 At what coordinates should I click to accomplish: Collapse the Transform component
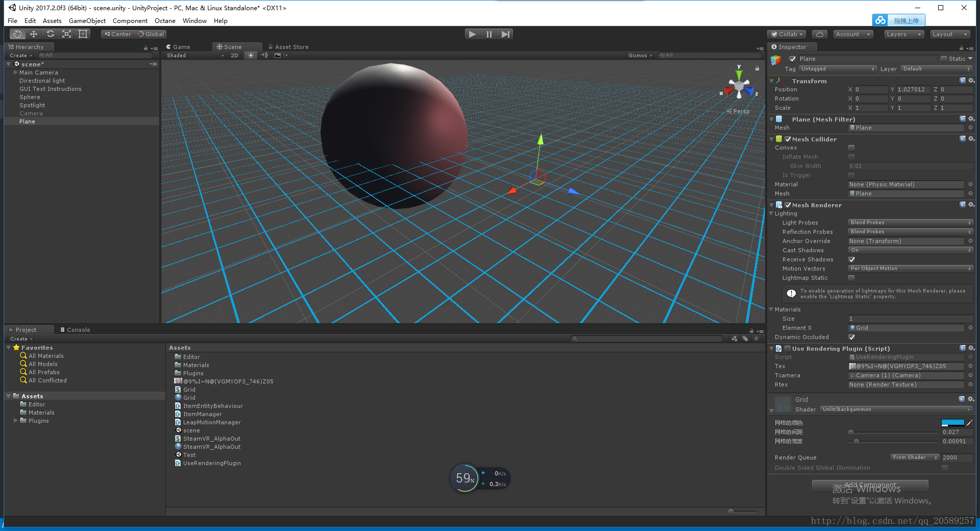[771, 81]
